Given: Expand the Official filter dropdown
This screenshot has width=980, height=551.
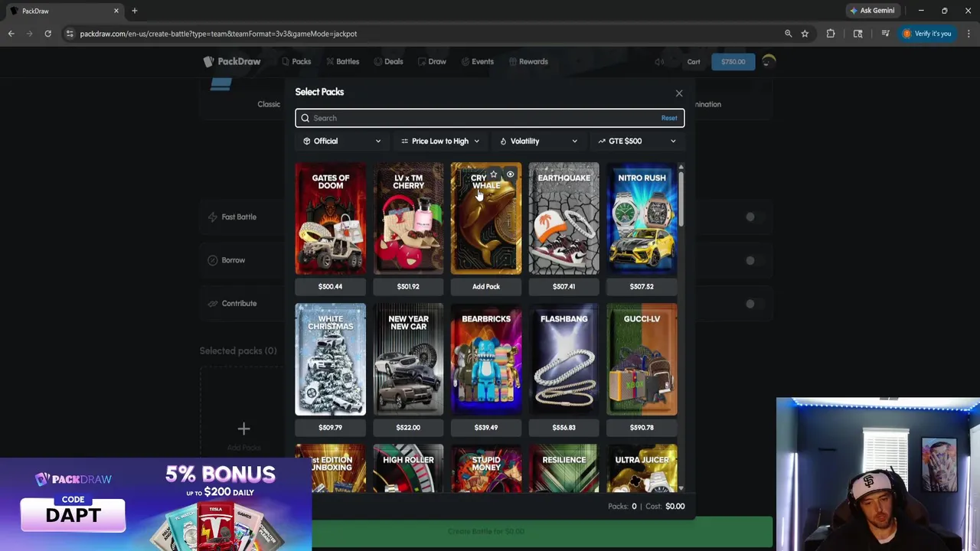Looking at the screenshot, I should tap(342, 141).
